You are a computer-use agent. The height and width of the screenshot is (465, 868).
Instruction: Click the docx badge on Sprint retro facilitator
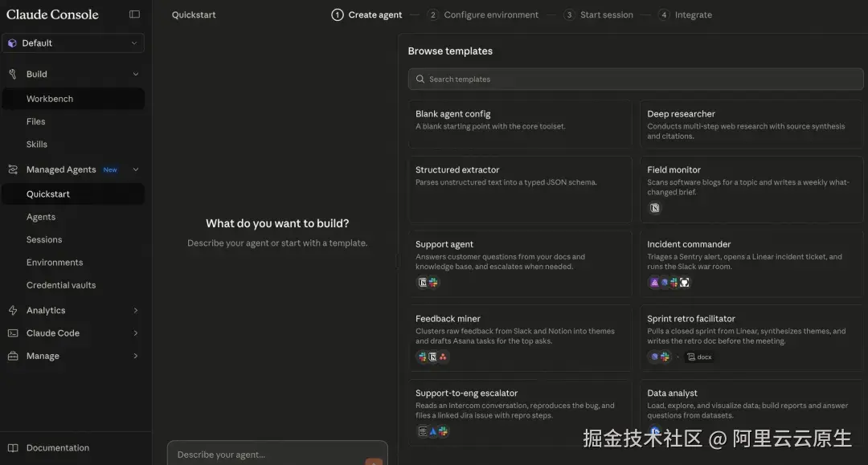coord(699,357)
